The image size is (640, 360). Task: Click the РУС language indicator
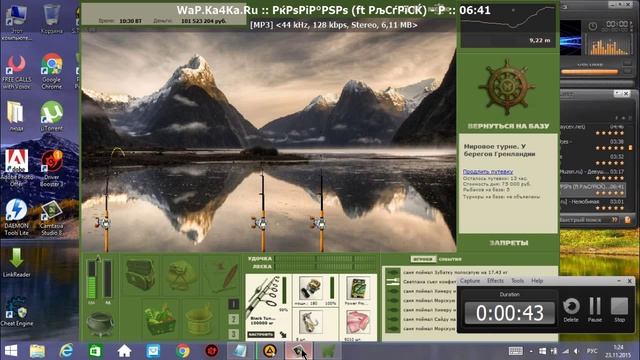tap(592, 351)
